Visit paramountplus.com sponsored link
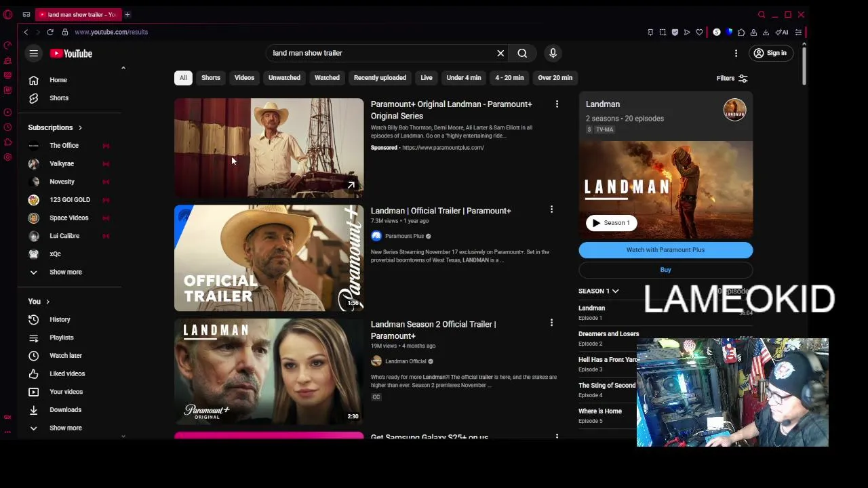Screen dimensions: 868x488 [x=443, y=148]
